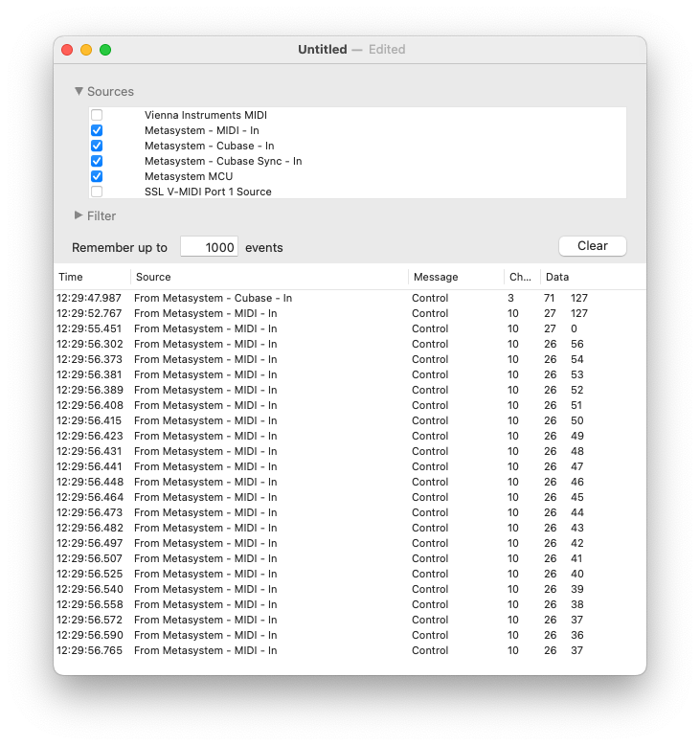This screenshot has width=700, height=746.
Task: Click the Message column header
Action: click(456, 277)
